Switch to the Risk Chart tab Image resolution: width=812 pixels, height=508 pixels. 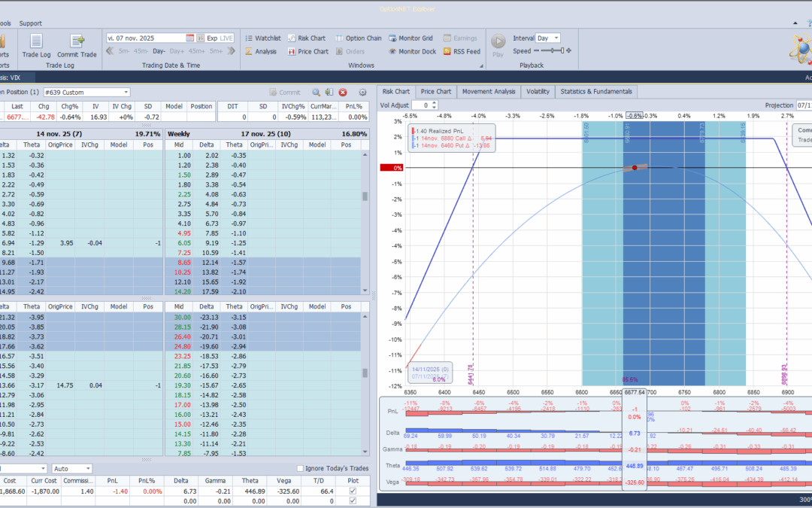395,92
